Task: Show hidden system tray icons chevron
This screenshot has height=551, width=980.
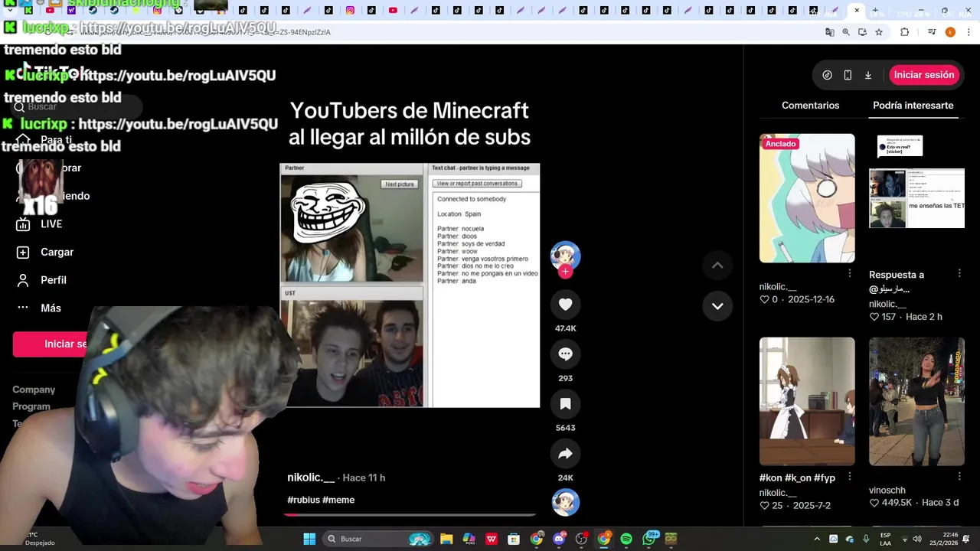Action: pos(816,539)
